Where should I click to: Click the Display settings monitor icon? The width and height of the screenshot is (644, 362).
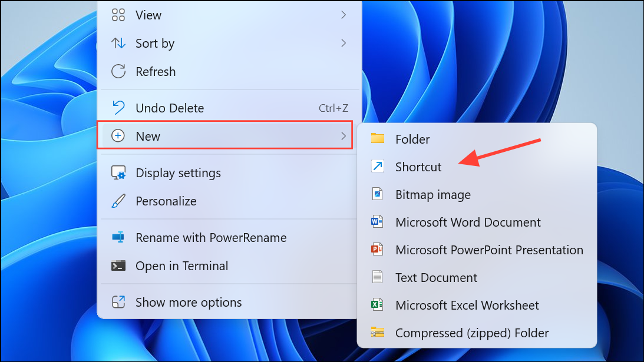pos(118,172)
